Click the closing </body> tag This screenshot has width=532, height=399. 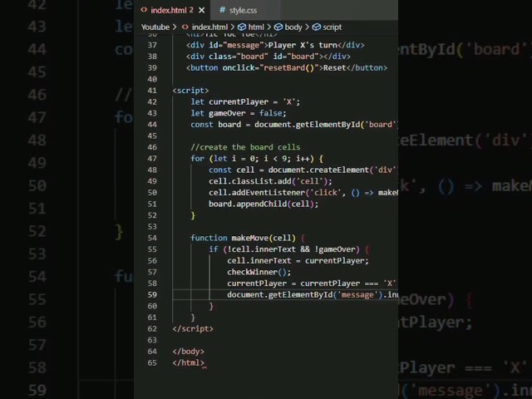[x=189, y=352]
